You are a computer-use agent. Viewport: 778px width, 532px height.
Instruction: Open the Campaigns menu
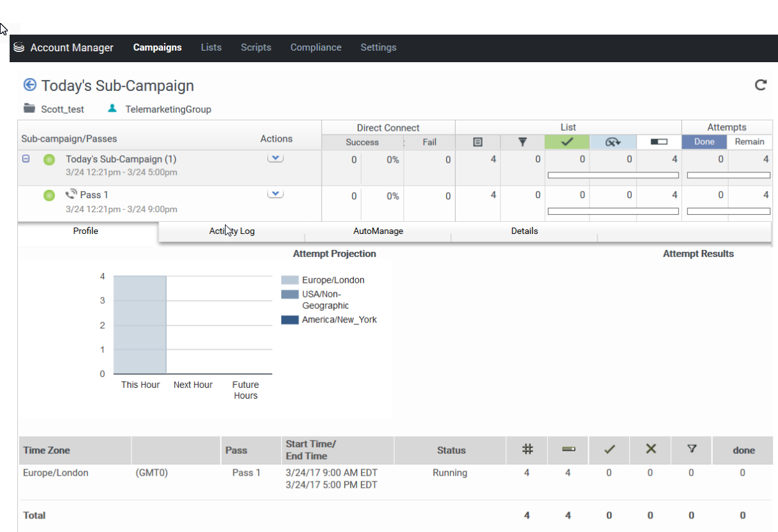(x=158, y=47)
